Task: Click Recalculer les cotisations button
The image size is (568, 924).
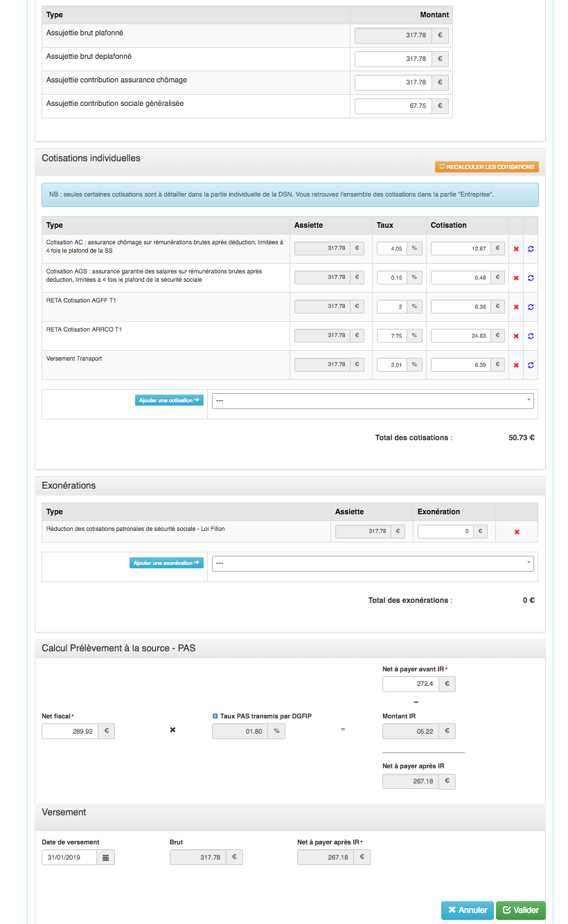Action: [487, 167]
